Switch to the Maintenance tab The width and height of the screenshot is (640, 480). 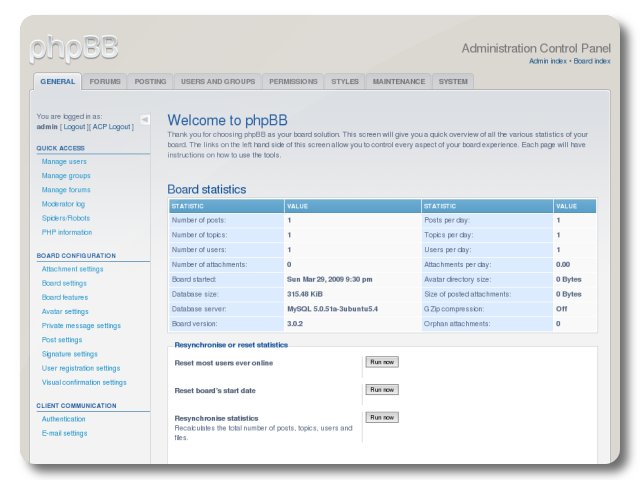pos(399,82)
